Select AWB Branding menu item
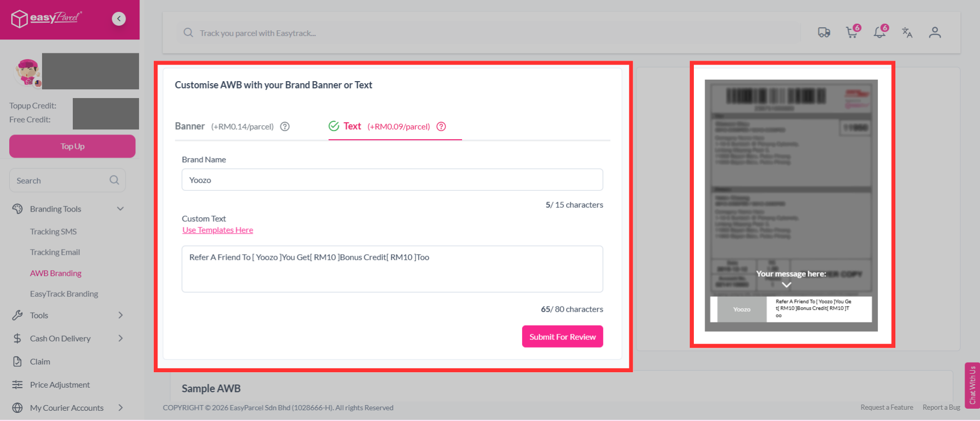The width and height of the screenshot is (980, 421). click(56, 273)
